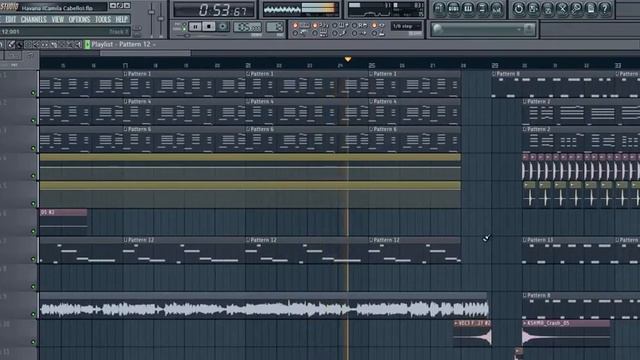640x360 pixels.
Task: Open the EDIT menu
Action: 11,19
